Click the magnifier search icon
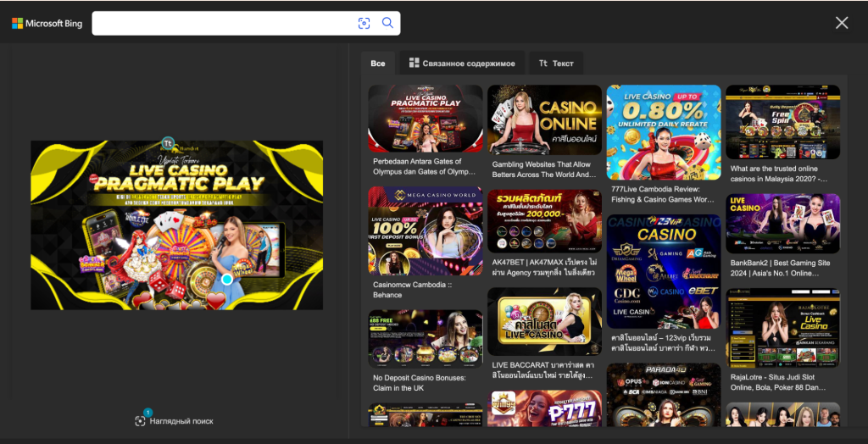The height and width of the screenshot is (444, 868). [387, 23]
